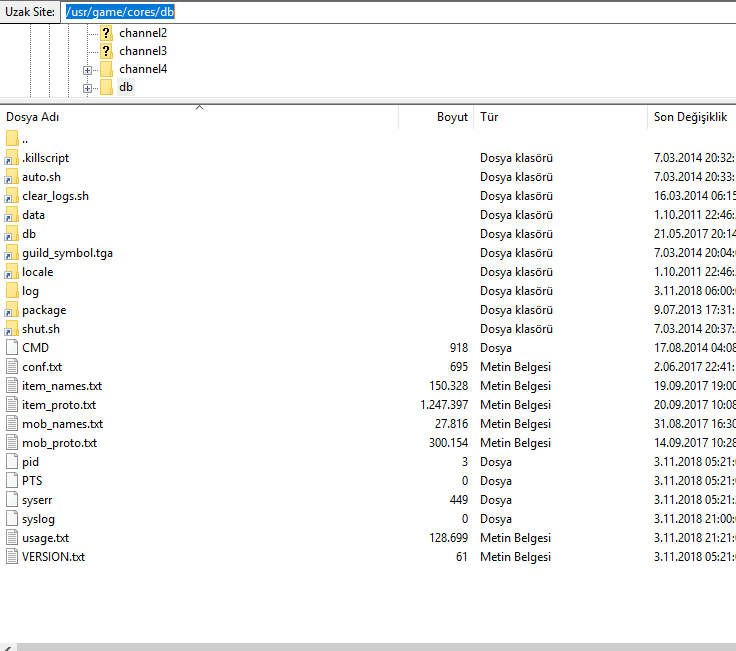Select channel4 label in the tree
The width and height of the screenshot is (736, 651).
(143, 69)
